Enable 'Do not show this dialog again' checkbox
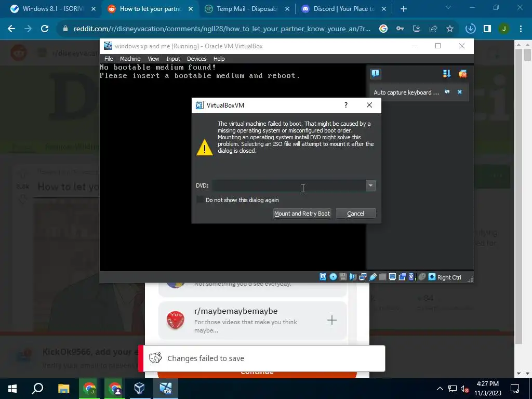Screen dimensions: 532x399 tap(200, 199)
